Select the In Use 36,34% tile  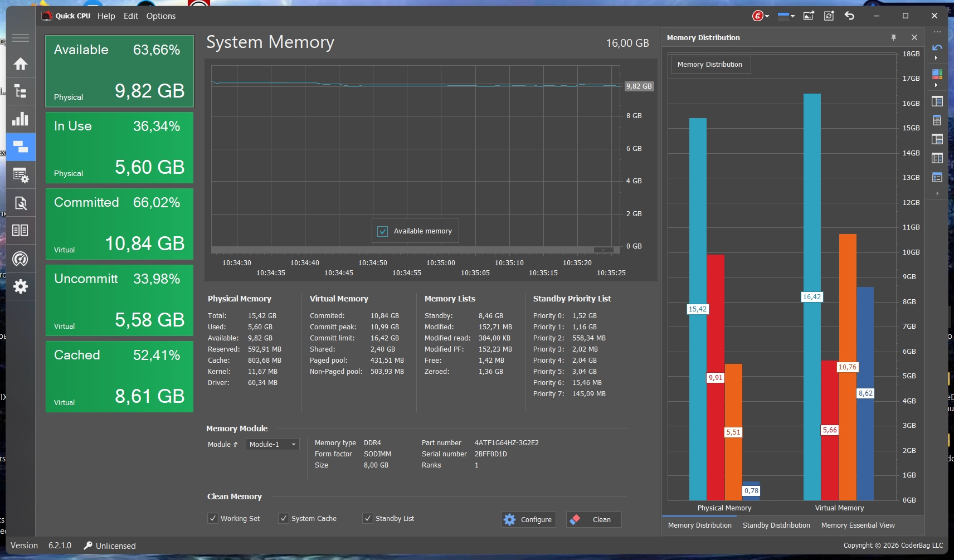coord(119,148)
